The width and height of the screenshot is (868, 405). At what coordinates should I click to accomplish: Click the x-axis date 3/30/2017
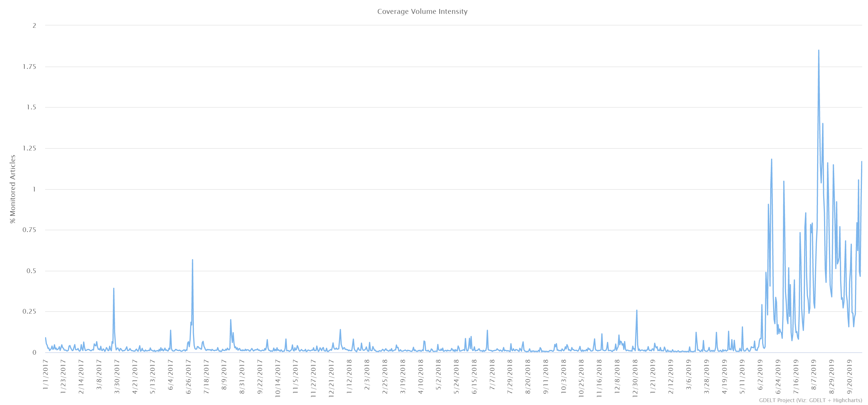tap(117, 376)
